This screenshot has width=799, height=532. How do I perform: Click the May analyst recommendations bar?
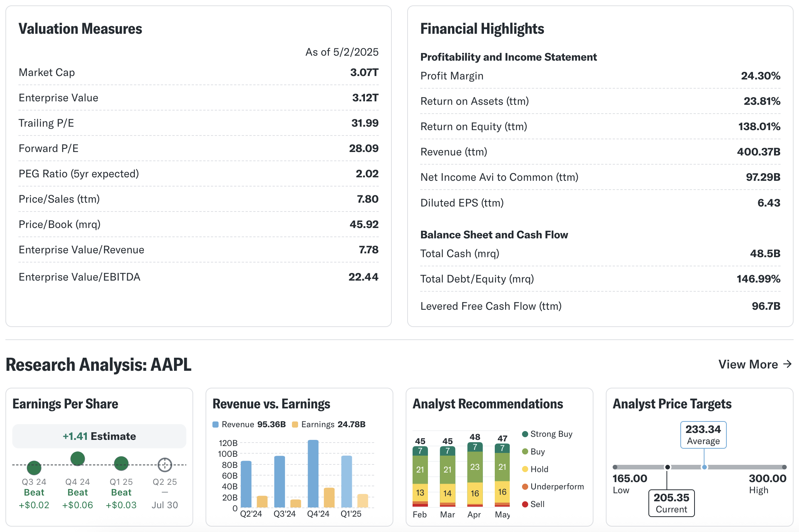502,475
